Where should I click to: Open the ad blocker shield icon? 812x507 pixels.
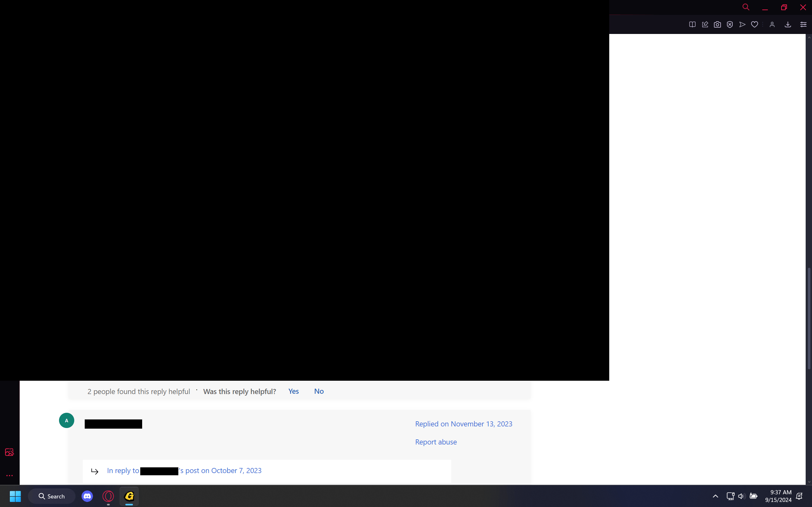click(729, 24)
